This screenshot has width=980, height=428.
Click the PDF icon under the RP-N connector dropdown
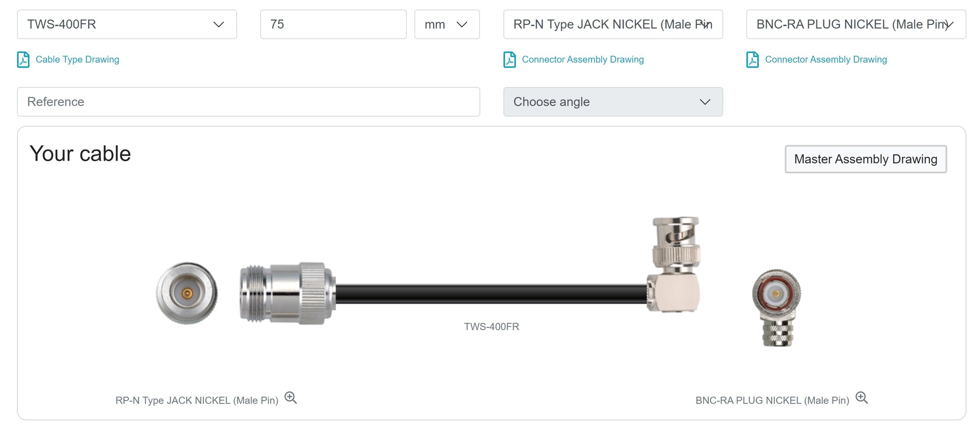tap(509, 60)
